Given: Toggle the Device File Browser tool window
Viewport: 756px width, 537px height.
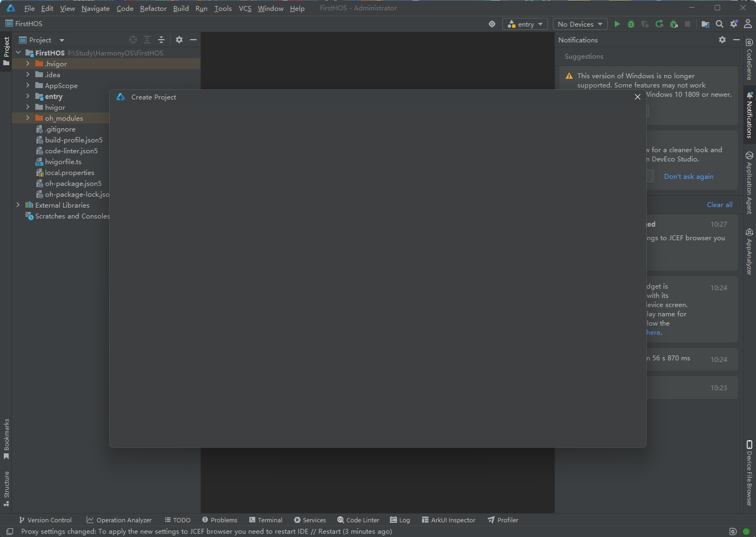Looking at the screenshot, I should click(x=749, y=473).
